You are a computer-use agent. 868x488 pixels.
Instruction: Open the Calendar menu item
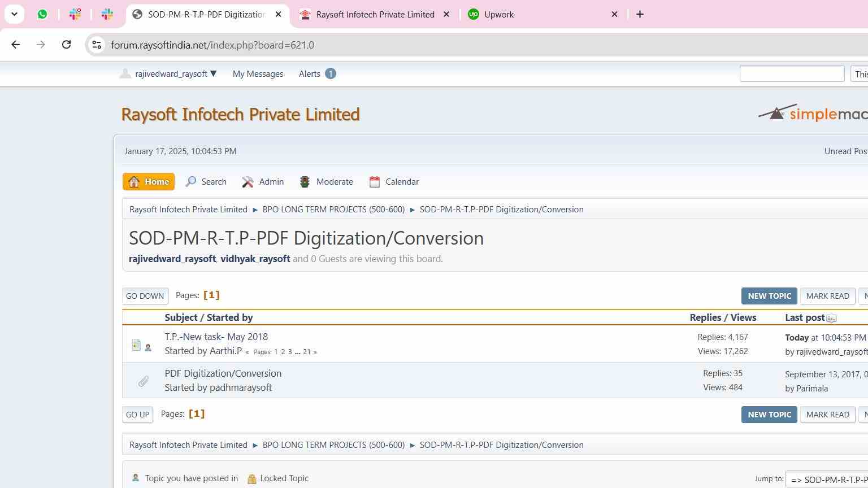click(x=394, y=182)
